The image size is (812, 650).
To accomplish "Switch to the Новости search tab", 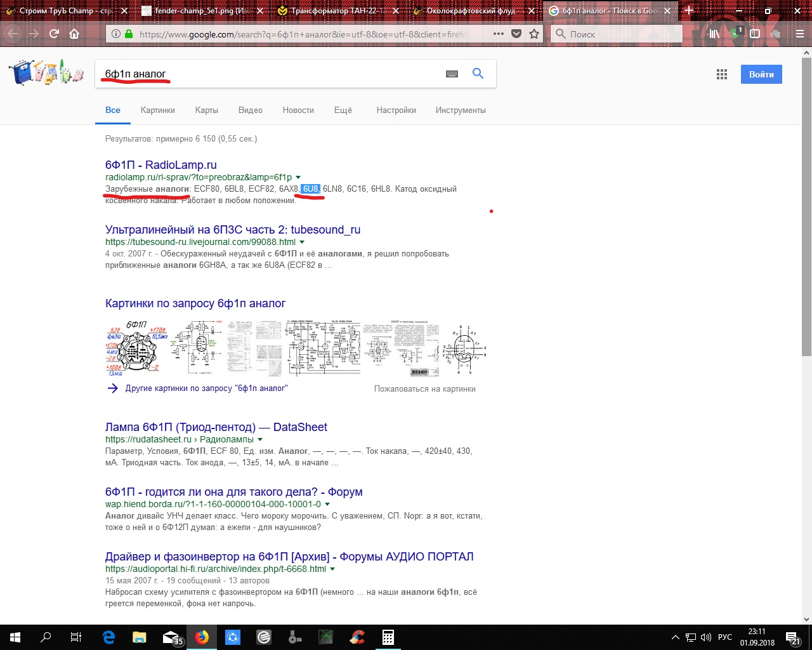I will (x=298, y=110).
